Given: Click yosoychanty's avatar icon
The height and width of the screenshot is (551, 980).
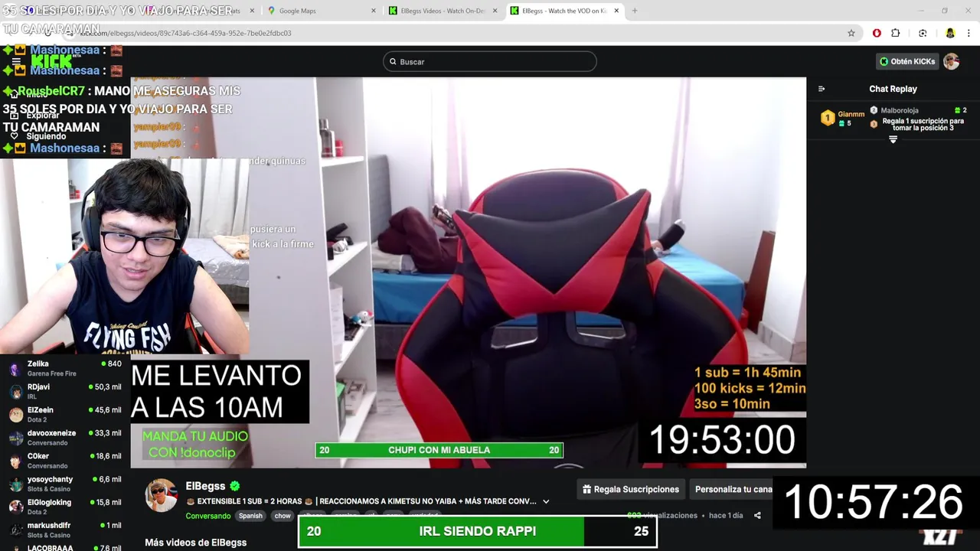Looking at the screenshot, I should 15,484.
